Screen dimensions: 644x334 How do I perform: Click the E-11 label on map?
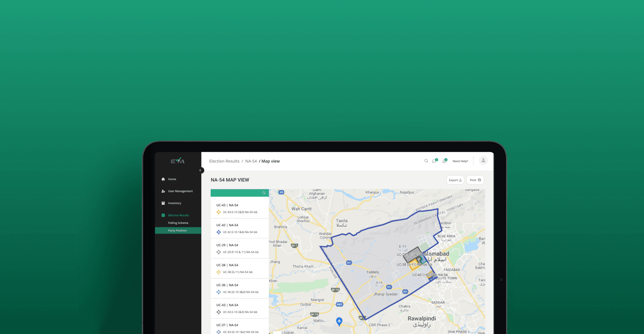tap(402, 247)
